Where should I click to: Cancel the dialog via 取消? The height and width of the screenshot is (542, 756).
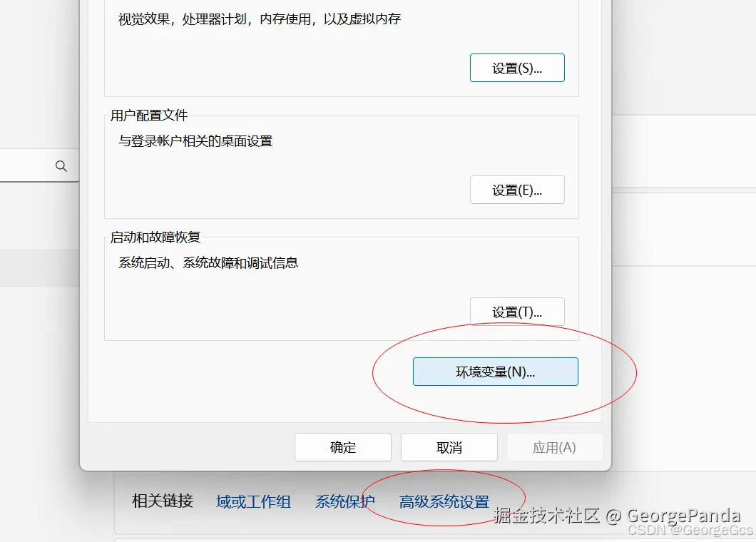pyautogui.click(x=449, y=447)
